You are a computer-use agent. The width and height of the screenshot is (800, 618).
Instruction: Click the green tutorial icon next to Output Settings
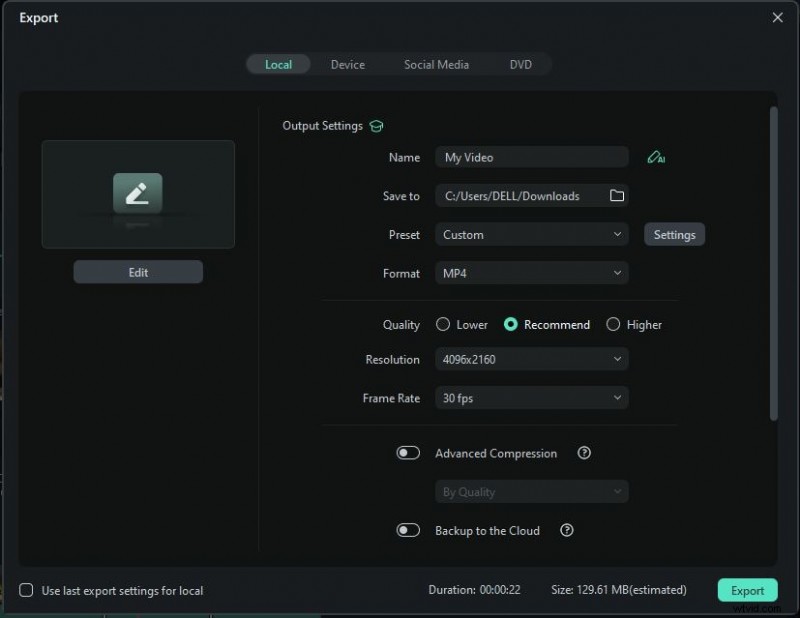tap(375, 126)
